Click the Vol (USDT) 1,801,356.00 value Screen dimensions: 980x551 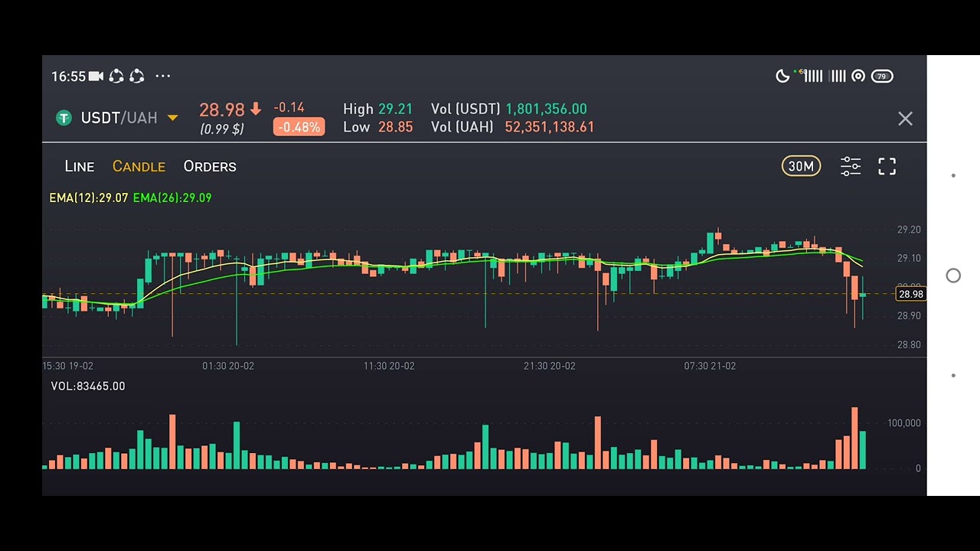[x=546, y=109]
